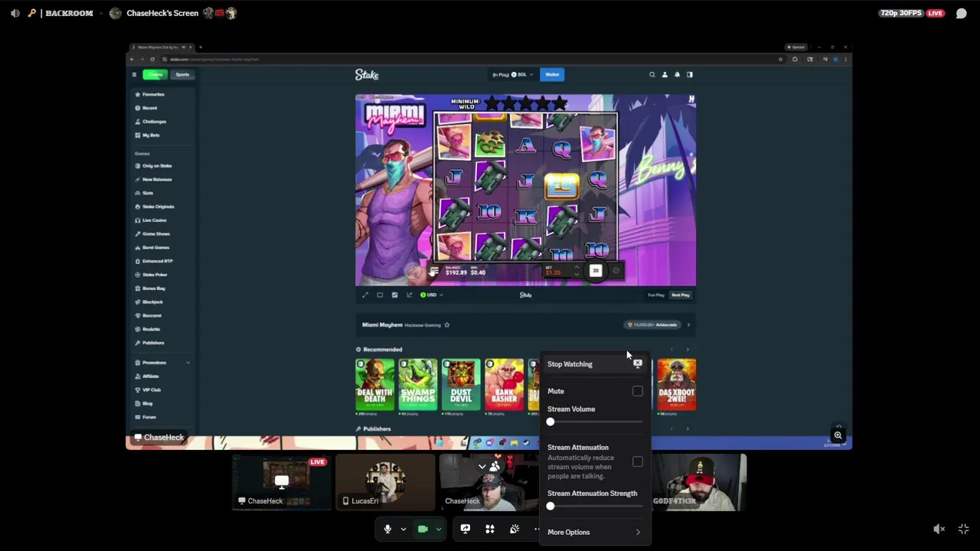Select the ChaseHeck LIVE stream tile
Screen dimensions: 980x551
click(281, 482)
